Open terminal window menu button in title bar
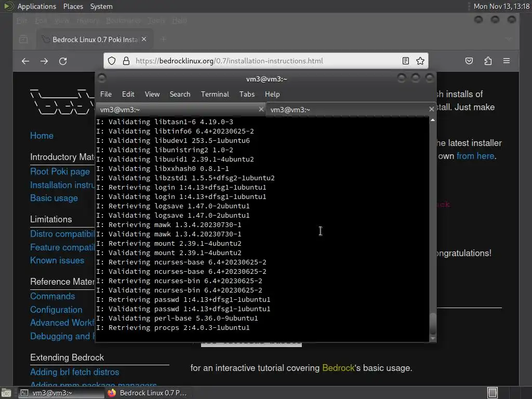Screen dimensions: 532x399 click(x=102, y=78)
